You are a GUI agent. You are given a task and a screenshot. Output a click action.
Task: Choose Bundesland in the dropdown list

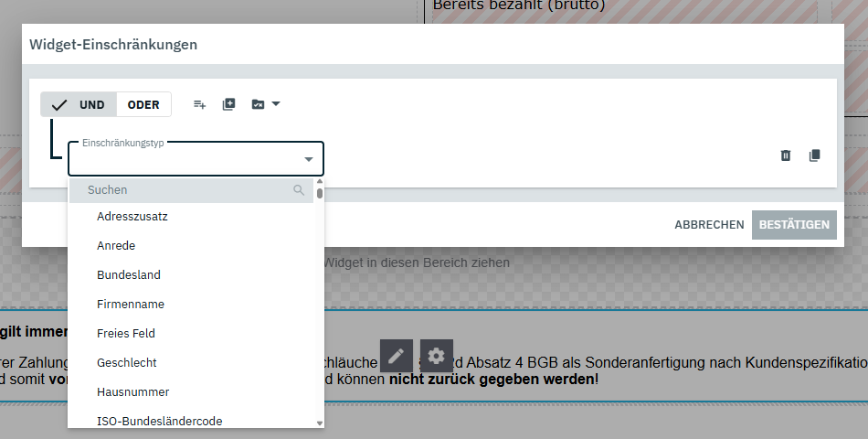[128, 275]
